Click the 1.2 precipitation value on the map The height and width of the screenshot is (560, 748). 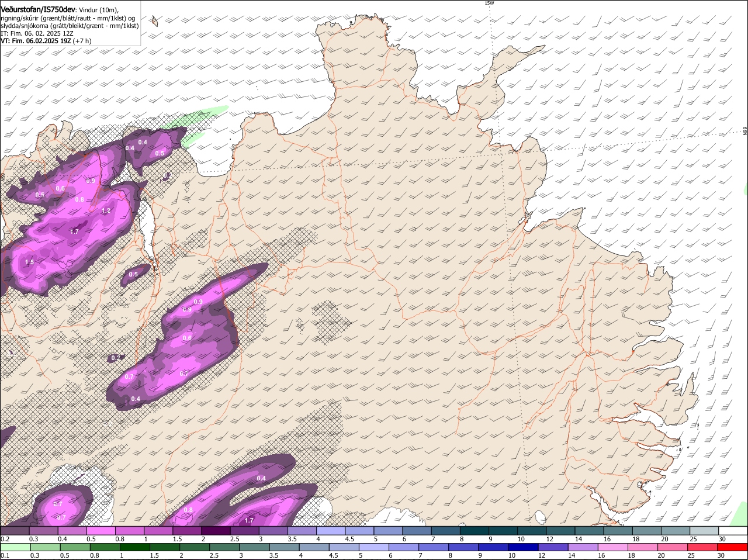pyautogui.click(x=106, y=211)
